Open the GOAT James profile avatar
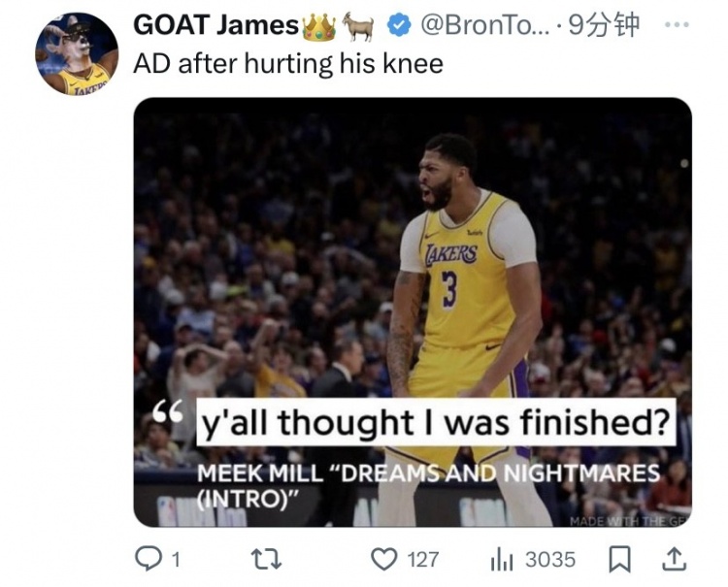 [77, 53]
